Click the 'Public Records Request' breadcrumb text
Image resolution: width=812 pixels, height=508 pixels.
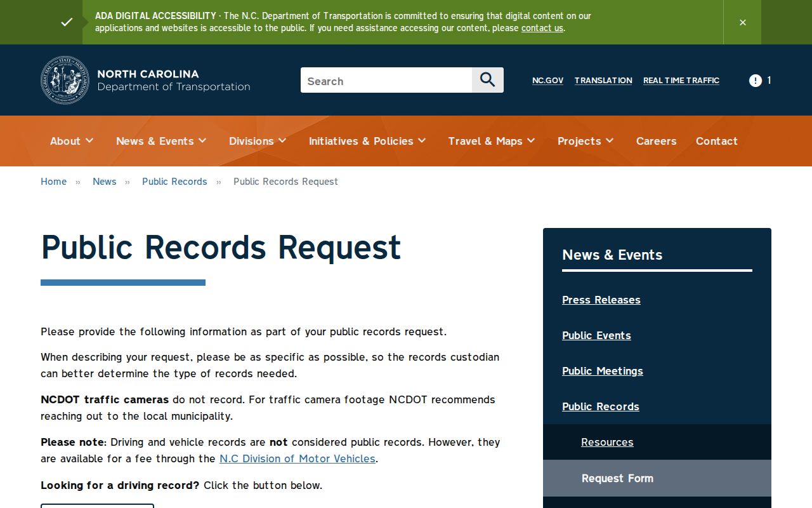tap(285, 182)
